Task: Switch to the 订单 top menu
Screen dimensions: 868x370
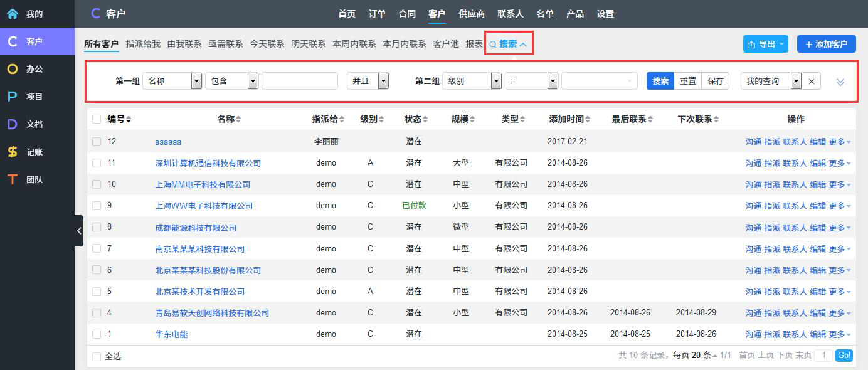Action: click(x=377, y=14)
